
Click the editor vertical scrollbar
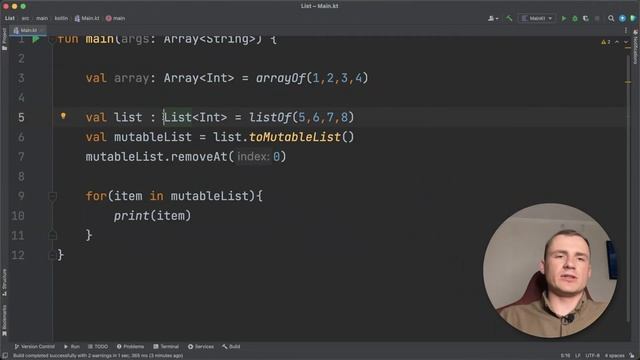pyautogui.click(x=628, y=188)
